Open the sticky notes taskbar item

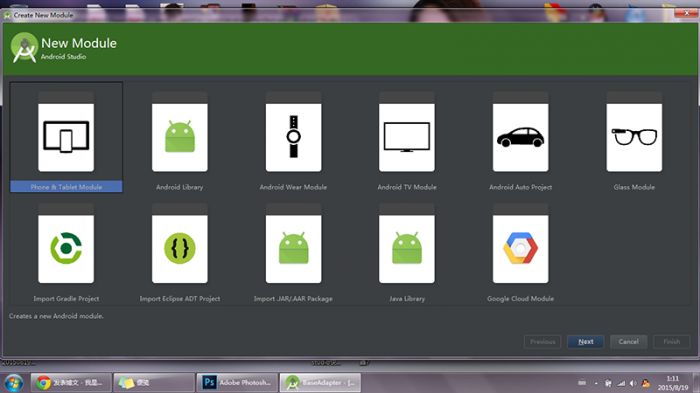(154, 383)
